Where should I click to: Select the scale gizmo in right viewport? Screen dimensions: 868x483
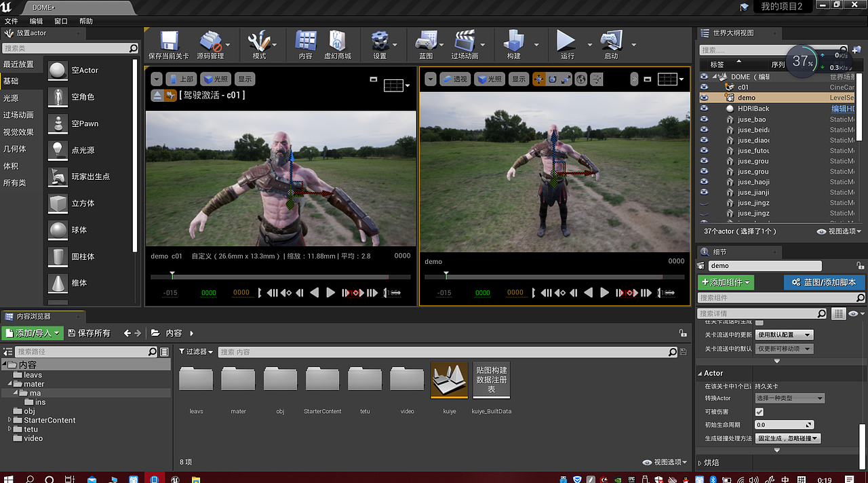click(x=566, y=79)
